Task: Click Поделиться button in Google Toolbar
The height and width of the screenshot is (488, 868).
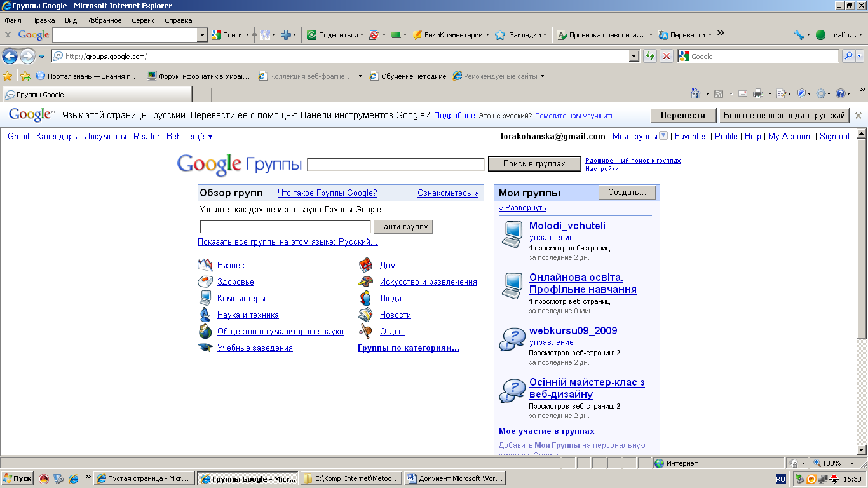Action: (335, 35)
